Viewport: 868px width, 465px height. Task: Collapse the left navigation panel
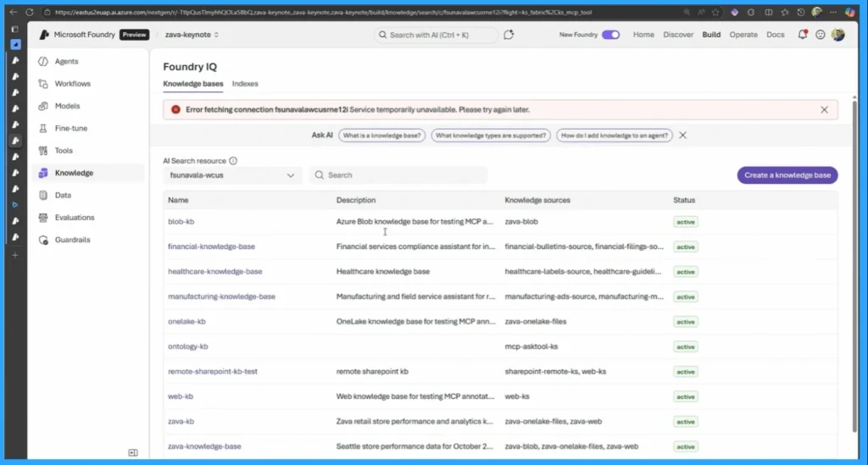pyautogui.click(x=133, y=452)
